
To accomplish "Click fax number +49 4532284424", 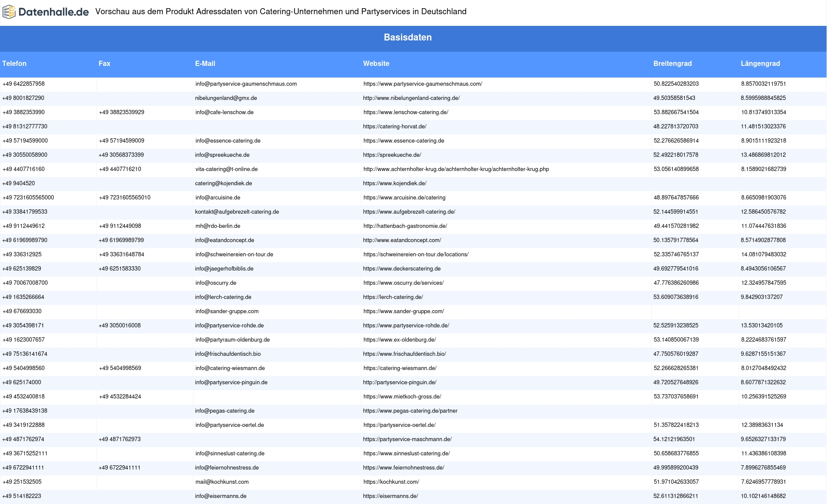I will pos(120,397).
